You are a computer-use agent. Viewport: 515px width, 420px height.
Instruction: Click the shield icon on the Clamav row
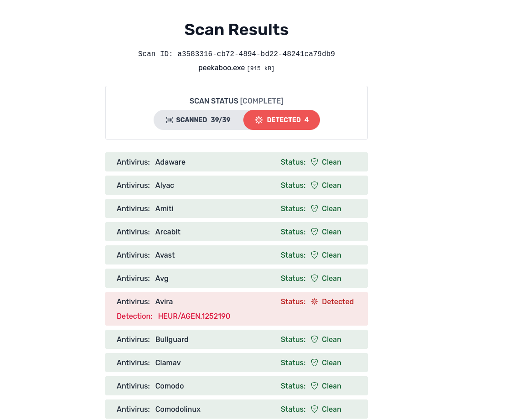[x=314, y=363]
